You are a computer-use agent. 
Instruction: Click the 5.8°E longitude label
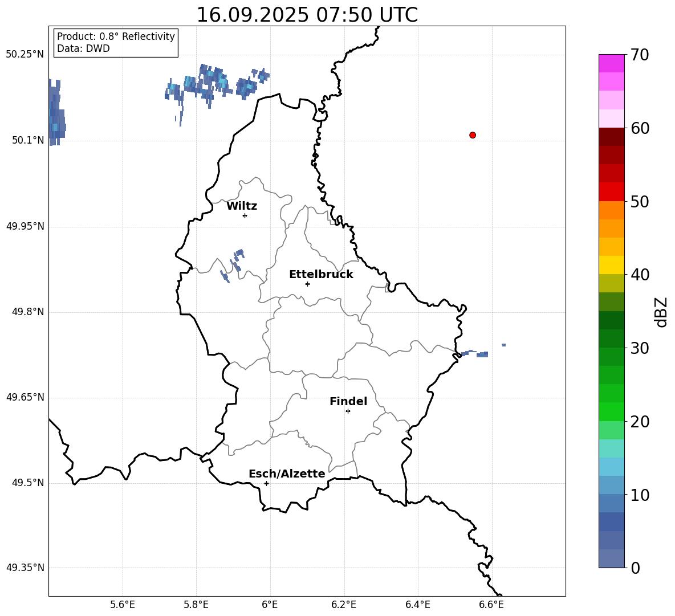[x=196, y=605]
